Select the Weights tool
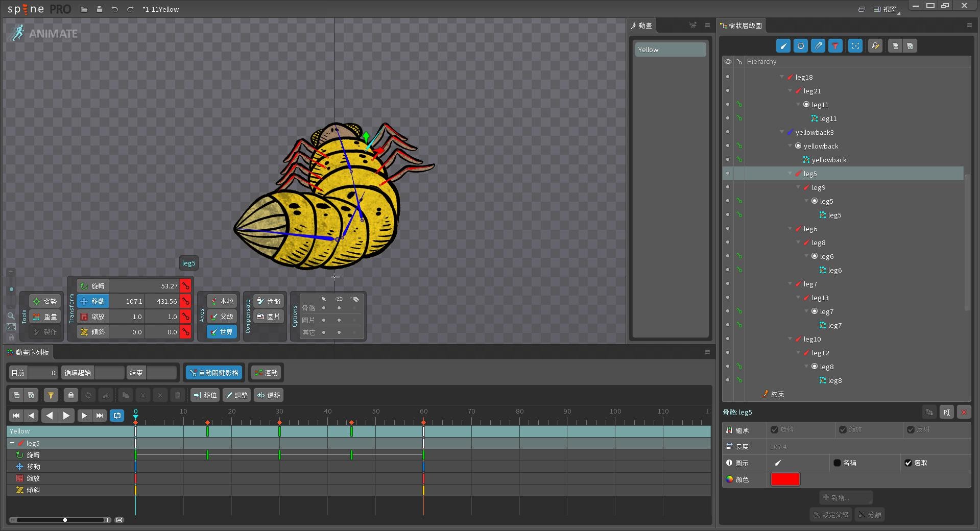The width and height of the screenshot is (980, 531). pos(45,317)
